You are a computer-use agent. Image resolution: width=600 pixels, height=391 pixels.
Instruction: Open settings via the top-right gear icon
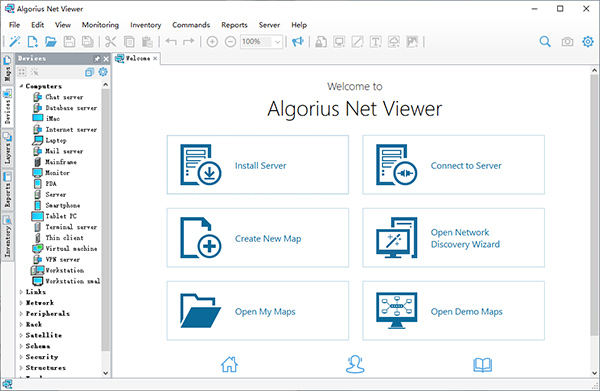[x=588, y=41]
